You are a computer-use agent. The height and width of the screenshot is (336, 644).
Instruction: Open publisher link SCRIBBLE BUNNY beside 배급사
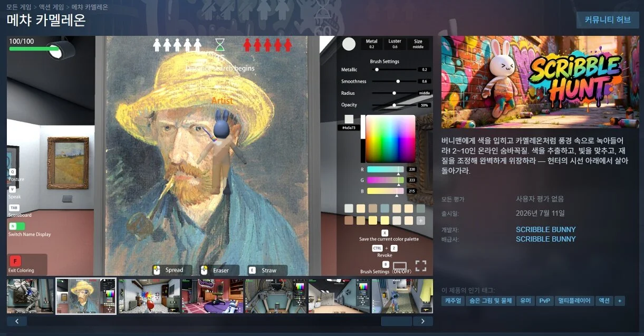coord(545,239)
